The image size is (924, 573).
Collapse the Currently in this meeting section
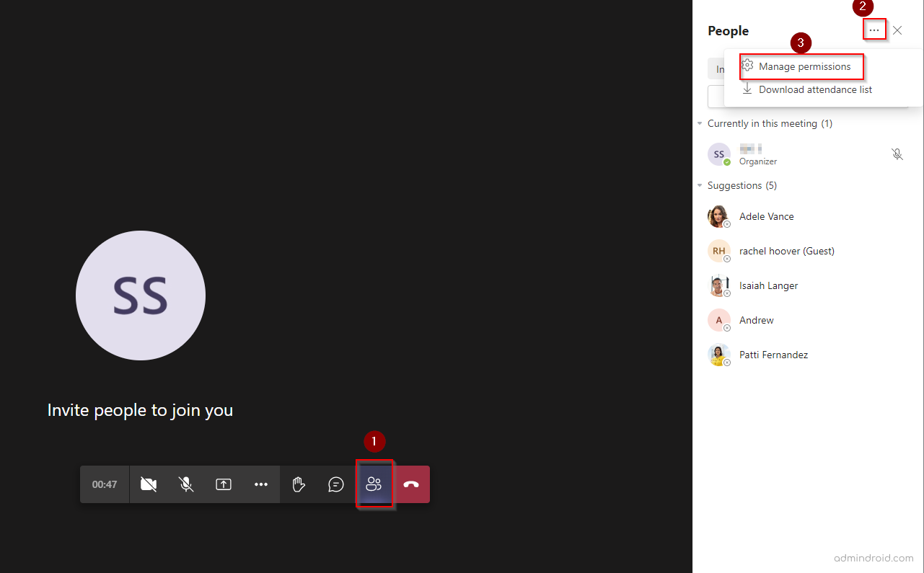click(699, 123)
